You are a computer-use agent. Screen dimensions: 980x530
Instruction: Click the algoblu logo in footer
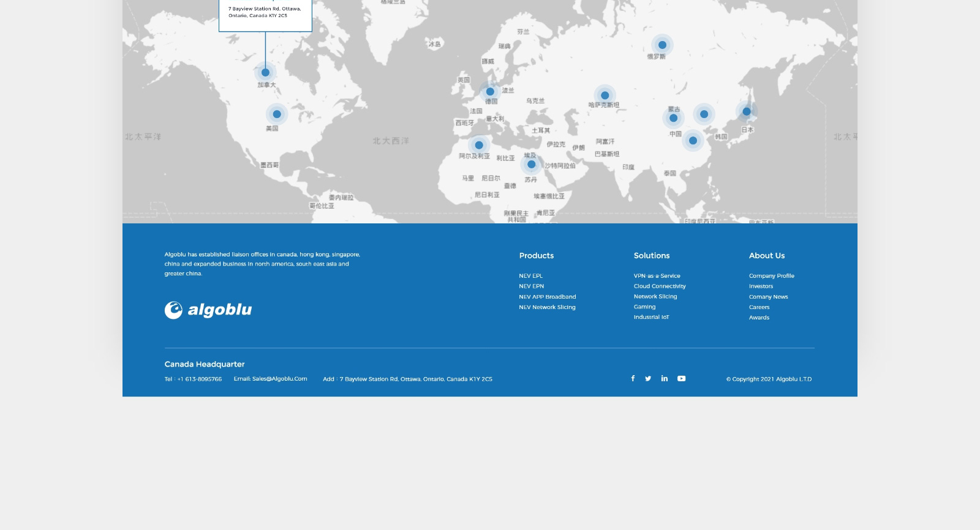pyautogui.click(x=208, y=310)
